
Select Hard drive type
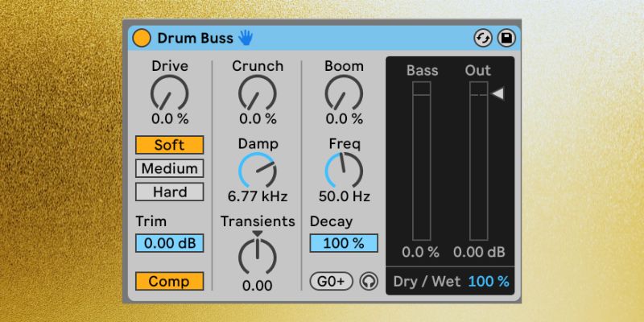coord(170,192)
